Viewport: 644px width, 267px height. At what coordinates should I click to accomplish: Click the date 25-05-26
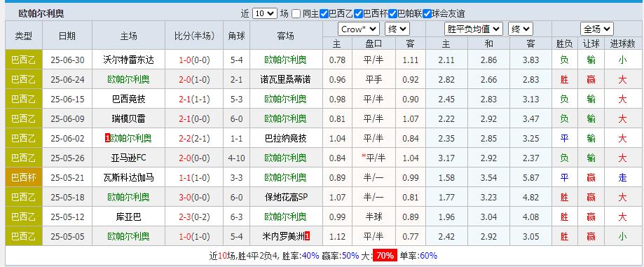coord(67,158)
